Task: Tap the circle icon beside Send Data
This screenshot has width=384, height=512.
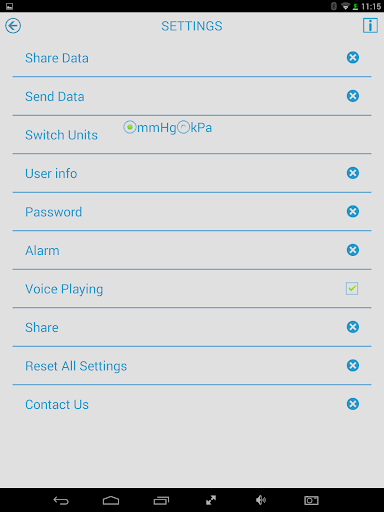Action: pos(353,96)
